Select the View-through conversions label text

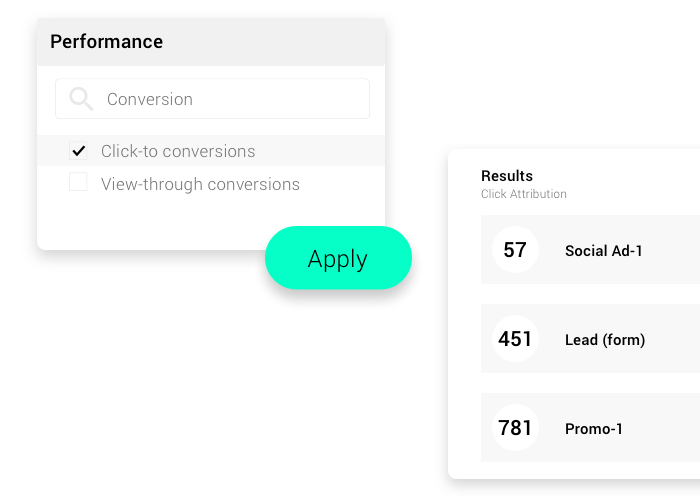click(x=200, y=184)
